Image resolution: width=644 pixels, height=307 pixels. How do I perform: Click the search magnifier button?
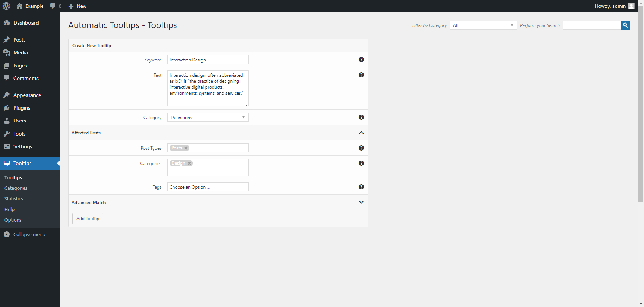pos(626,25)
